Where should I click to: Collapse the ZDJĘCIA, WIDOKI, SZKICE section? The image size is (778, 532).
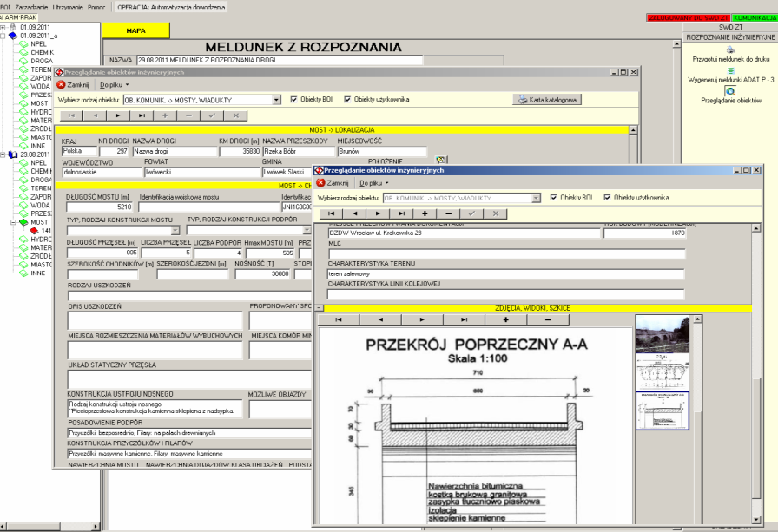click(320, 308)
